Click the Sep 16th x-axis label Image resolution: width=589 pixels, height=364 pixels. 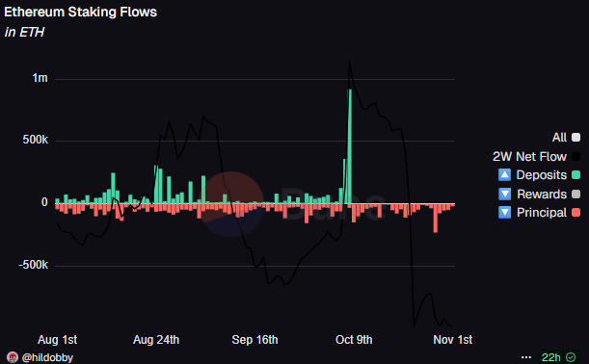pos(254,340)
